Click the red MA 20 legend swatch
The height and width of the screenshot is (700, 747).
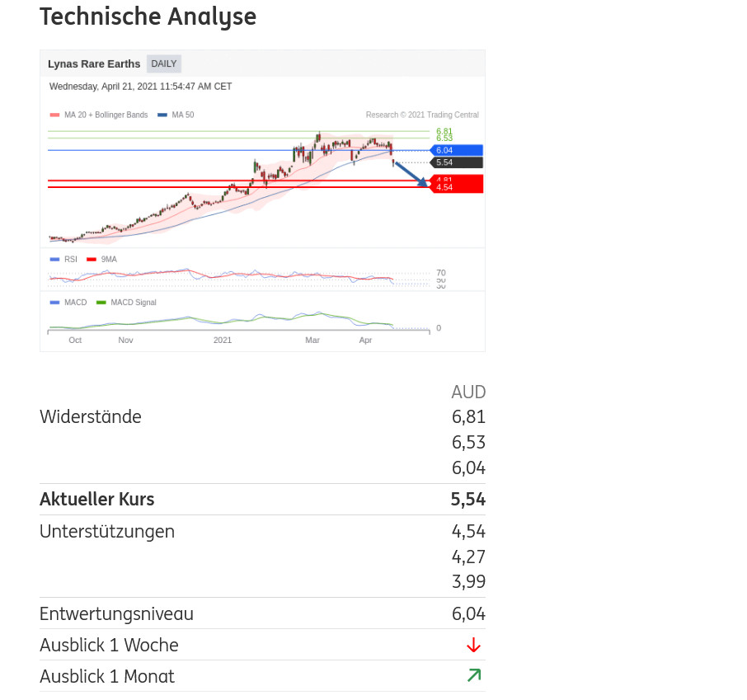54,115
